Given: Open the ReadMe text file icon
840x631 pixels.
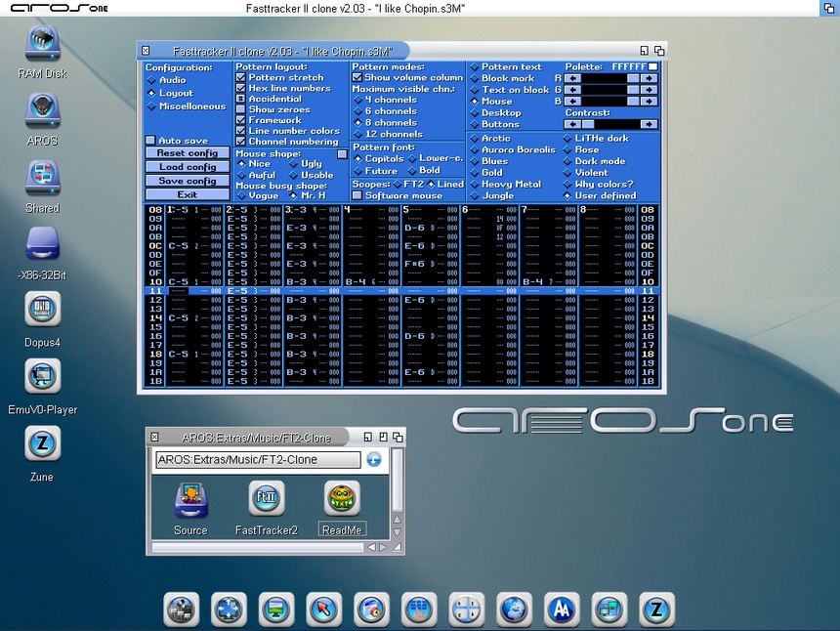Looking at the screenshot, I should pyautogui.click(x=342, y=499).
